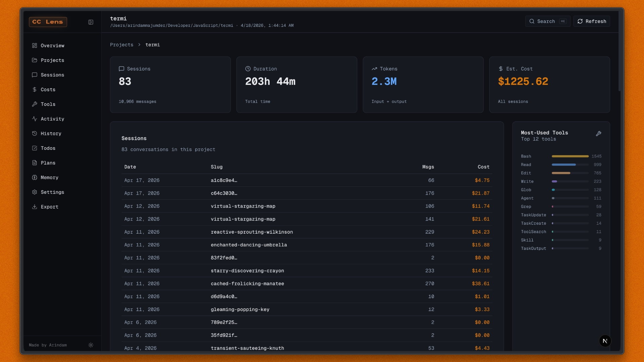Click the Memory brain icon
The image size is (644, 362).
tap(35, 178)
